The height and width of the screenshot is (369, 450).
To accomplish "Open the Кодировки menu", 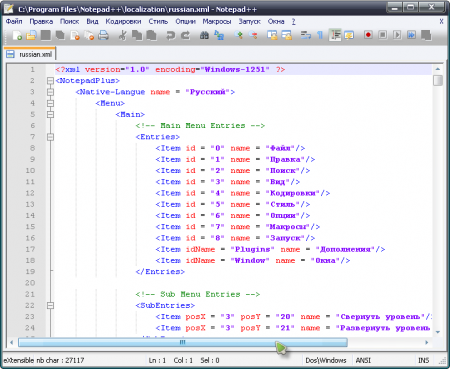I will point(123,21).
